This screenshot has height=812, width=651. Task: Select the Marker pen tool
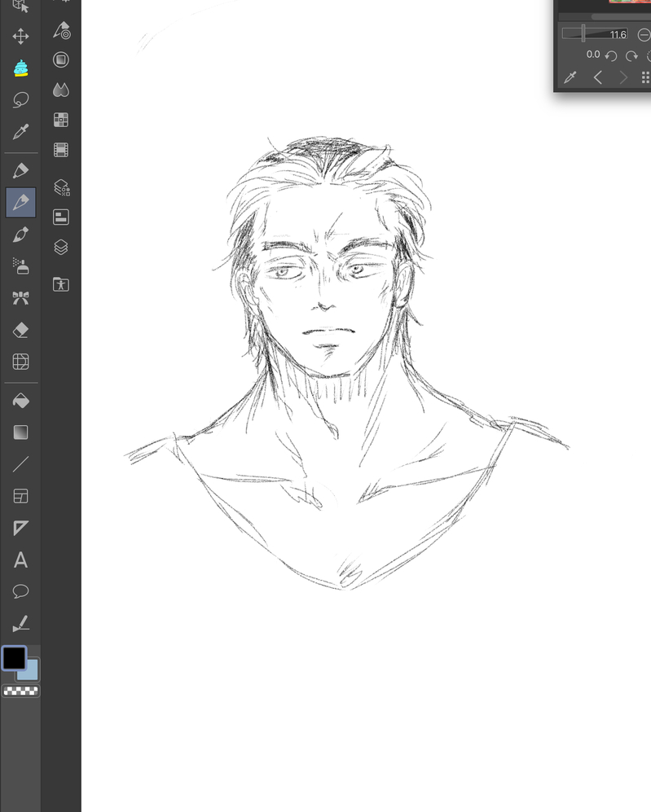(20, 170)
